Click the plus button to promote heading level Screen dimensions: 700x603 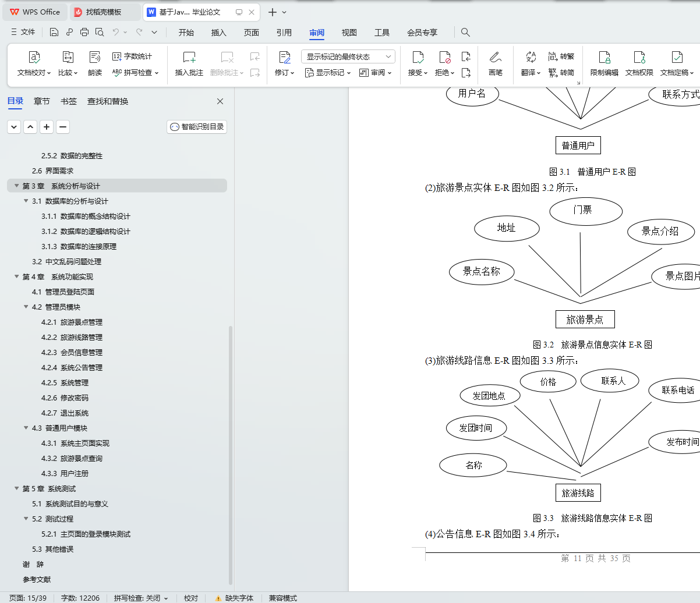pos(47,127)
